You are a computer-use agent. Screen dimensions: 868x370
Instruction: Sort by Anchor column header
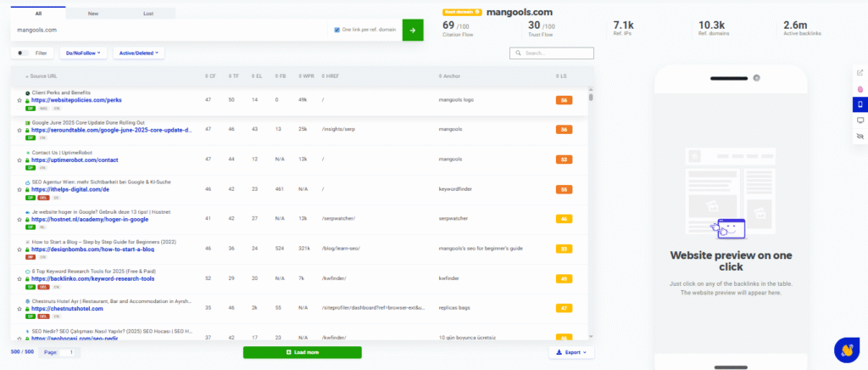coord(449,76)
